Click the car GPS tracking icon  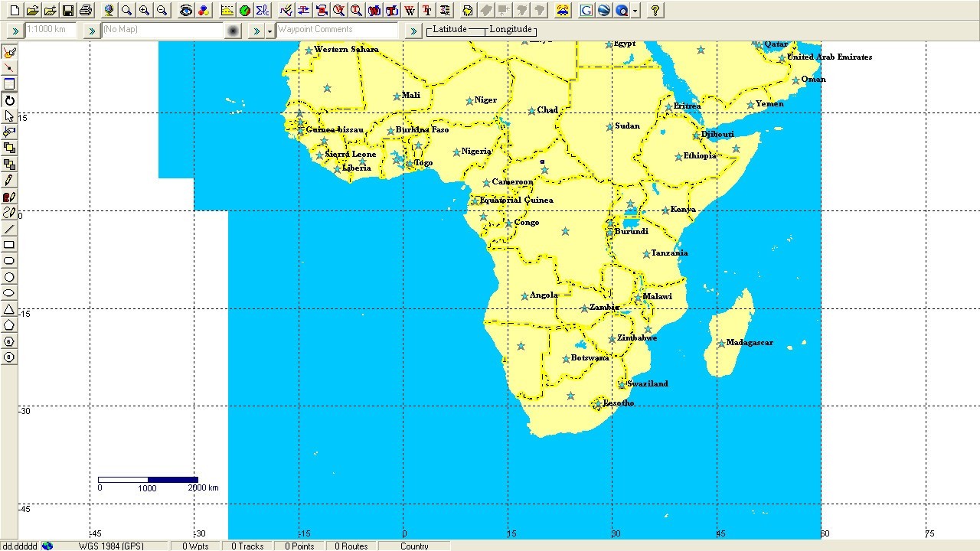[563, 11]
